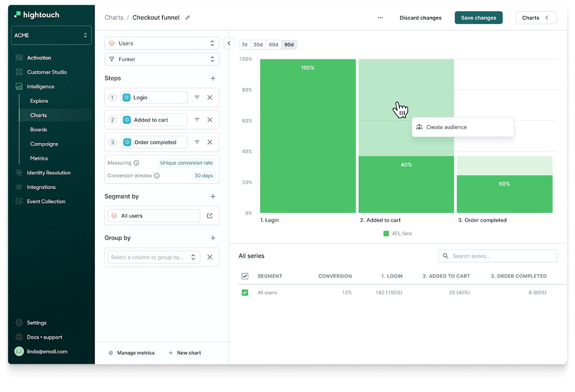The image size is (575, 392).
Task: Click Discard changes
Action: click(x=420, y=18)
